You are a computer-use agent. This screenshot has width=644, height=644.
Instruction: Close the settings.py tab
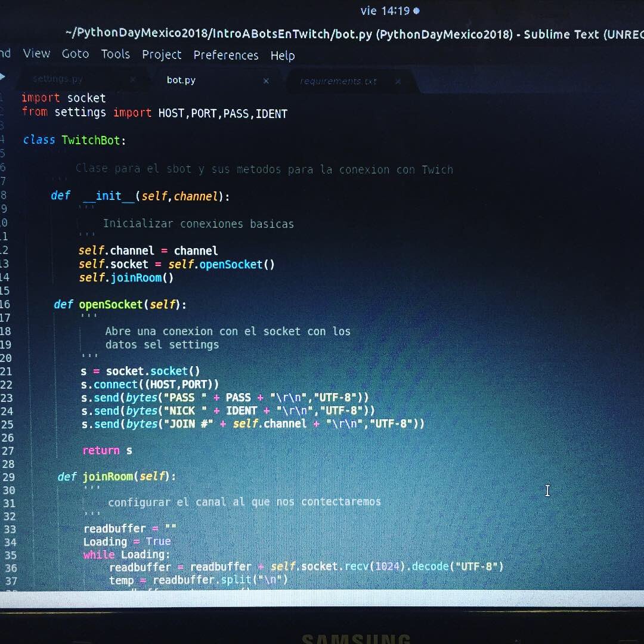(x=132, y=80)
